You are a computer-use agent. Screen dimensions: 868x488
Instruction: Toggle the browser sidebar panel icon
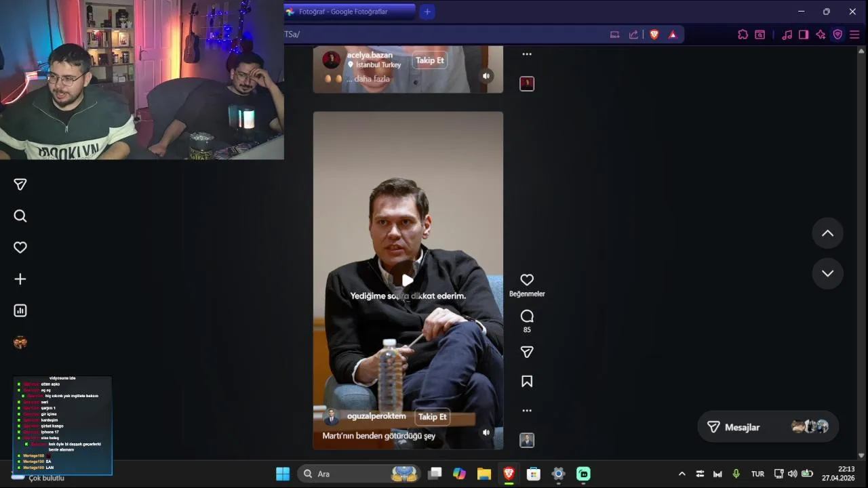804,35
